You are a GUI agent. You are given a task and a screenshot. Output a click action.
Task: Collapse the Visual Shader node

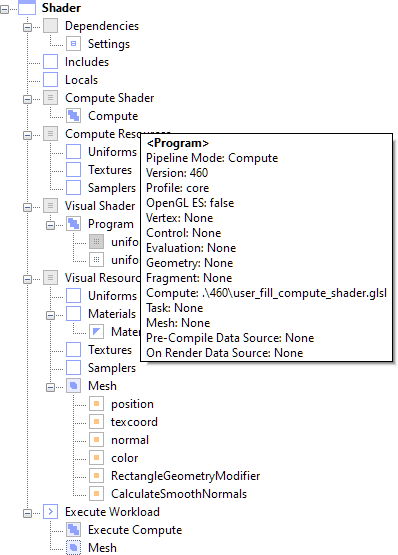click(x=27, y=207)
